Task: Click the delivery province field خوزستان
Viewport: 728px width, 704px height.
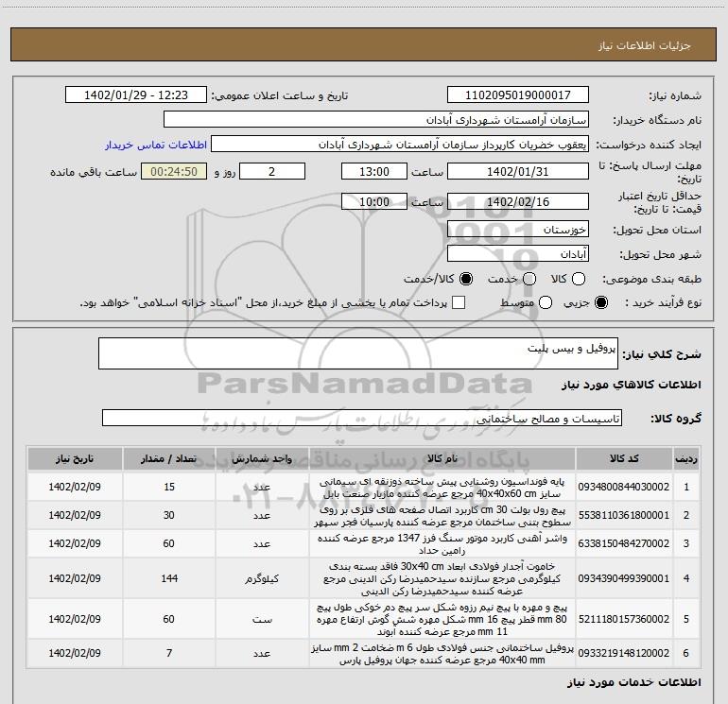Action: pyautogui.click(x=518, y=230)
